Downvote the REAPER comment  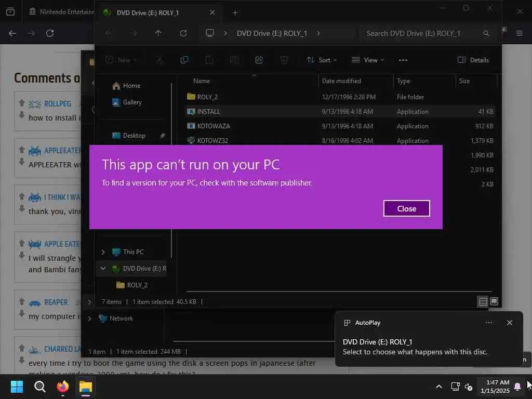point(22,313)
